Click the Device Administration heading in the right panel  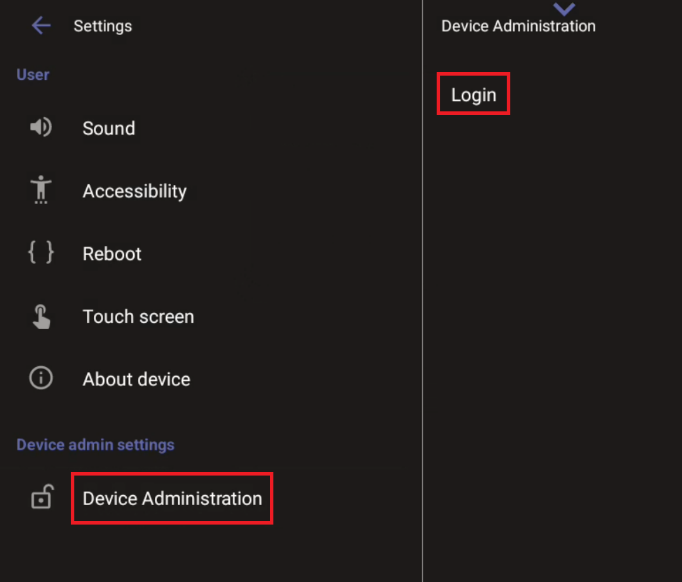518,27
